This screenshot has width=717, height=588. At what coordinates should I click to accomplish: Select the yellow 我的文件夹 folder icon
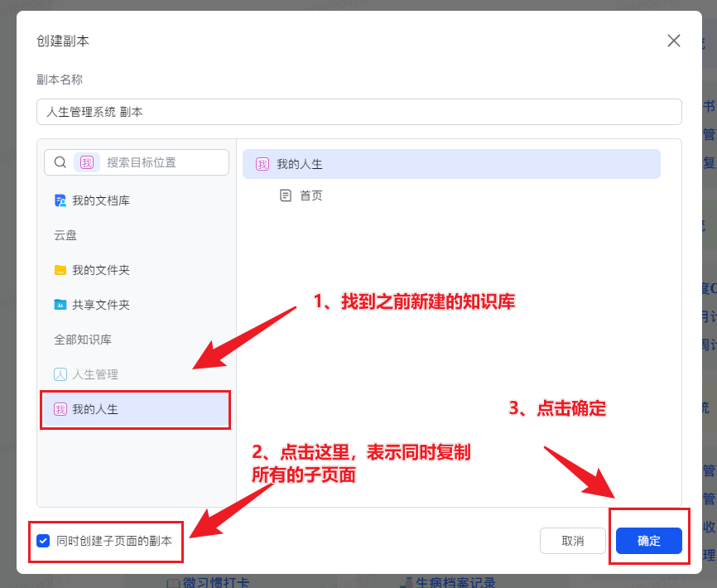[x=60, y=270]
